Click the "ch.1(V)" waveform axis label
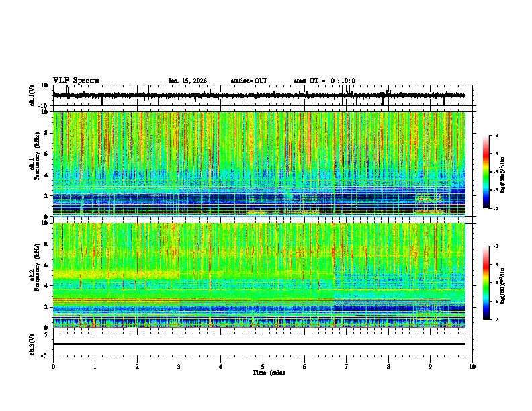 (32, 95)
